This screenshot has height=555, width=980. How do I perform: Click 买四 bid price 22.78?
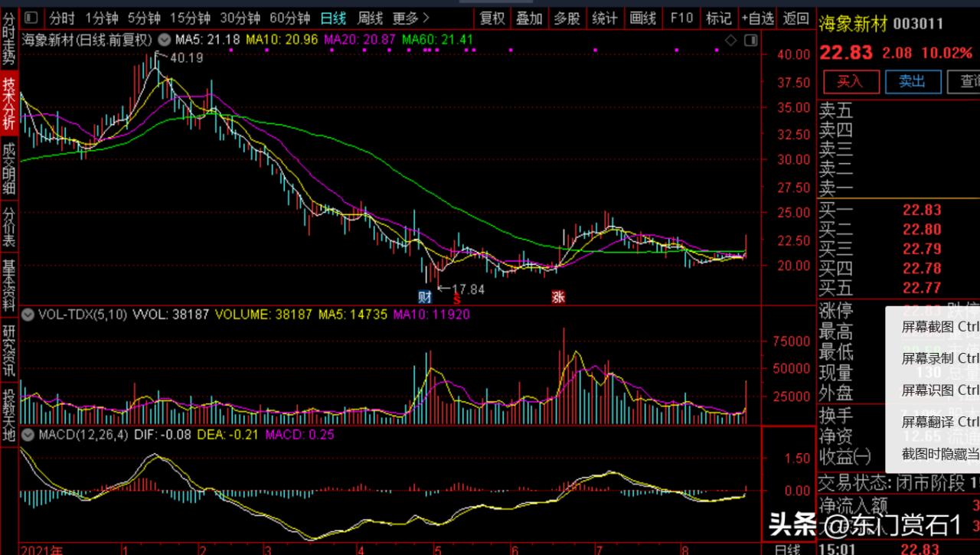click(x=921, y=268)
